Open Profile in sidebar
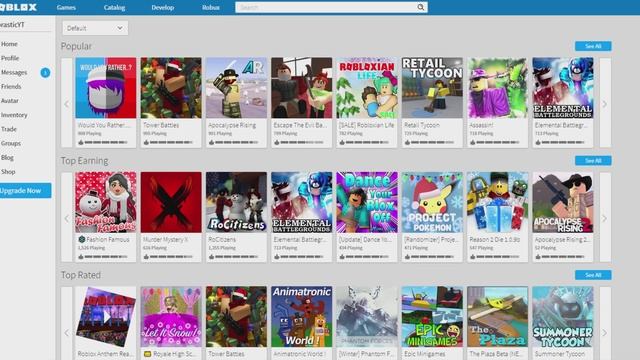Screen dimensions: 640x360 click(x=10, y=58)
